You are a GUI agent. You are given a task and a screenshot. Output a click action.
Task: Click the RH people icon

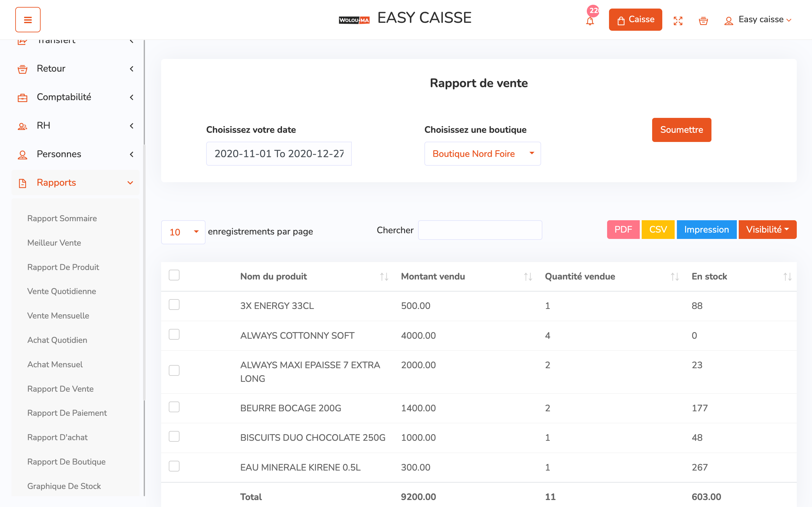[23, 126]
